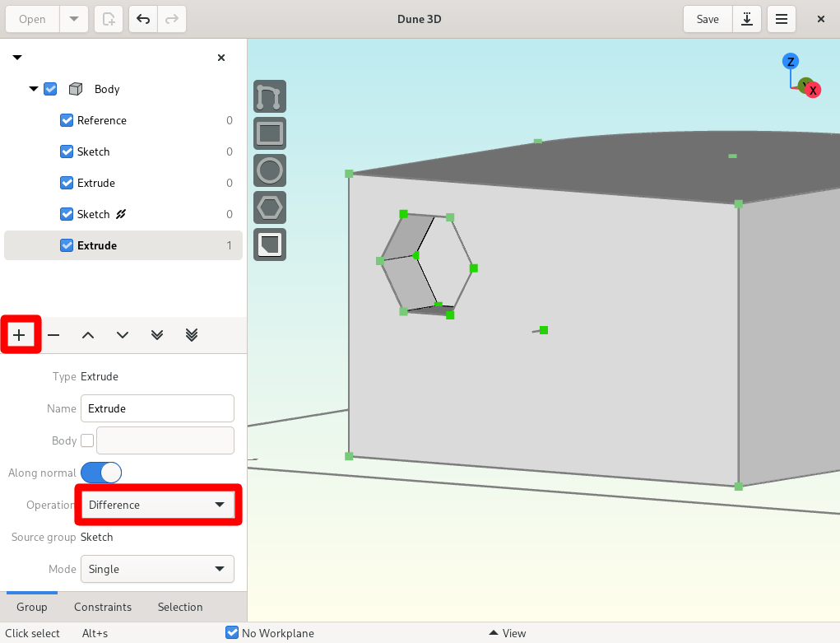Open the Operation Difference dropdown
This screenshot has width=840, height=643.
pos(157,505)
